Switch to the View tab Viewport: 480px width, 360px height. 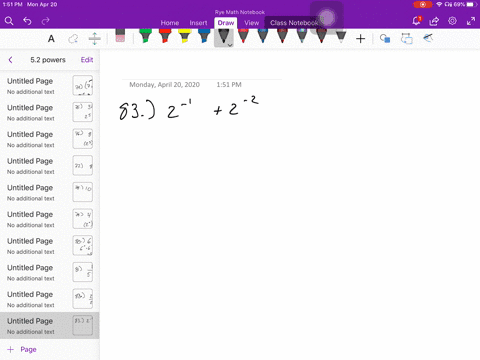click(251, 23)
